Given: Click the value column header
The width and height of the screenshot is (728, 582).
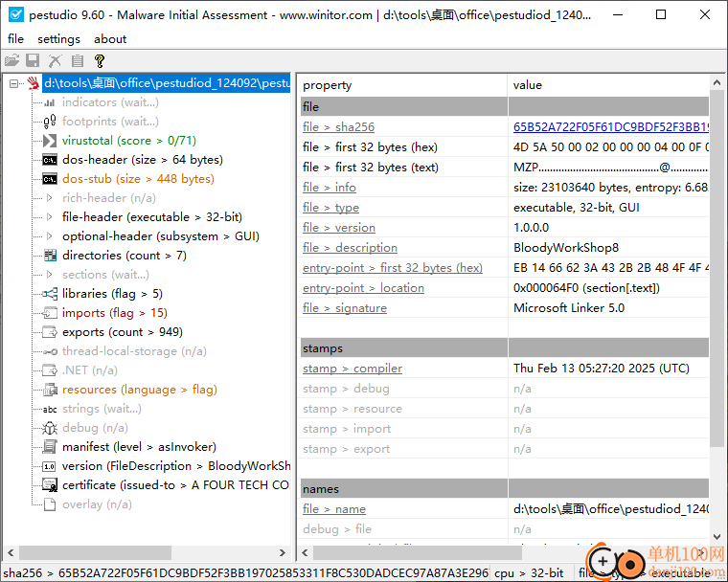Looking at the screenshot, I should (608, 85).
